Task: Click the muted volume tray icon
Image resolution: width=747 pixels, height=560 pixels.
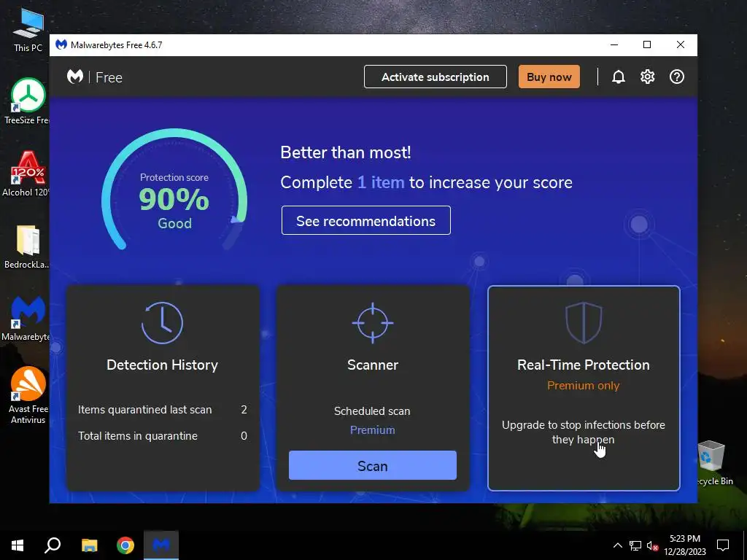Action: pyautogui.click(x=653, y=545)
